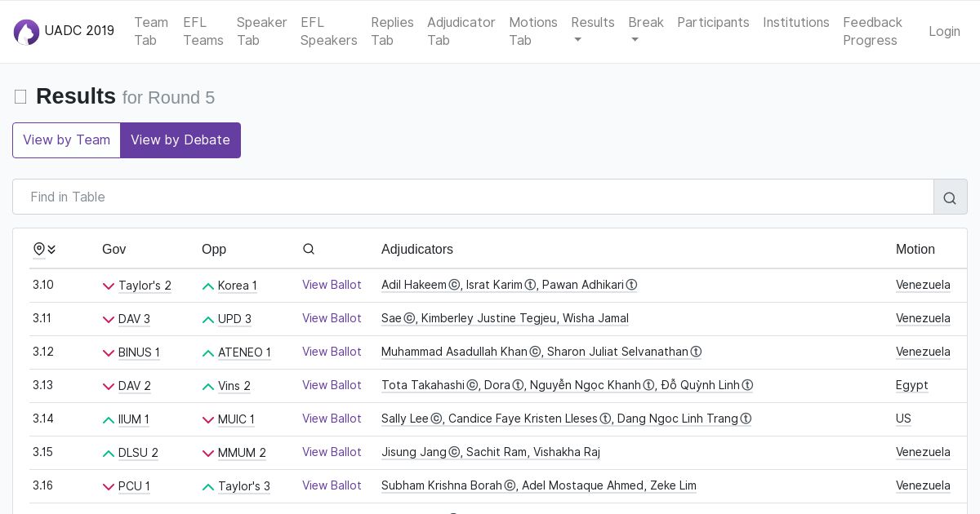980x514 pixels.
Task: Click the magnifier icon in the ballot column header
Action: coord(309,249)
